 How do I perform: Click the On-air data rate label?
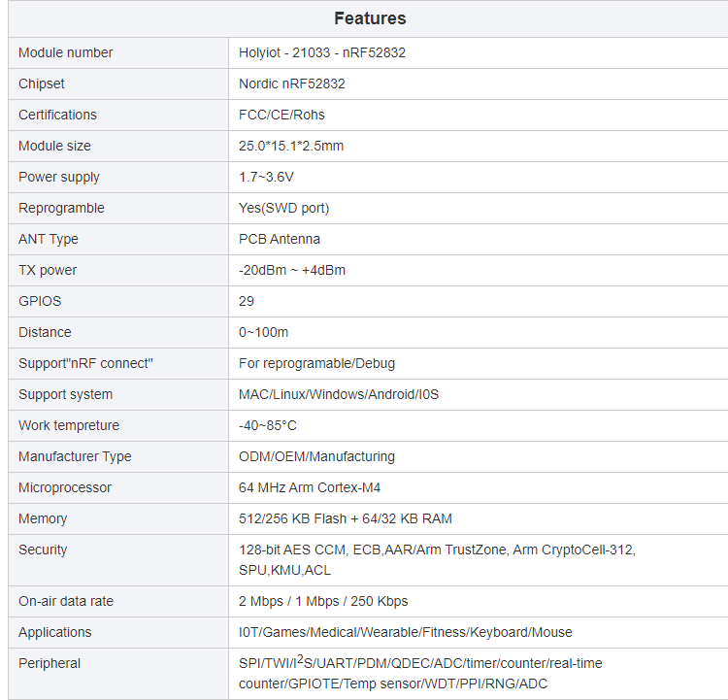point(66,601)
